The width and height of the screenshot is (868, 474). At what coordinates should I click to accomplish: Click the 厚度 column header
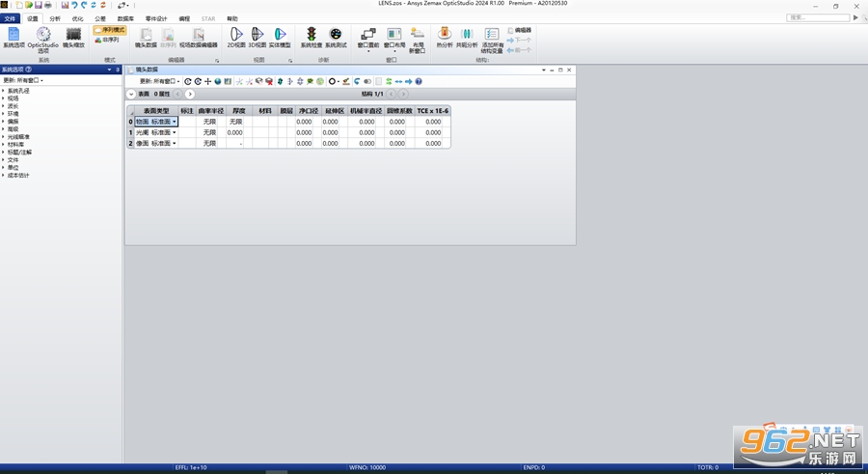(238, 111)
